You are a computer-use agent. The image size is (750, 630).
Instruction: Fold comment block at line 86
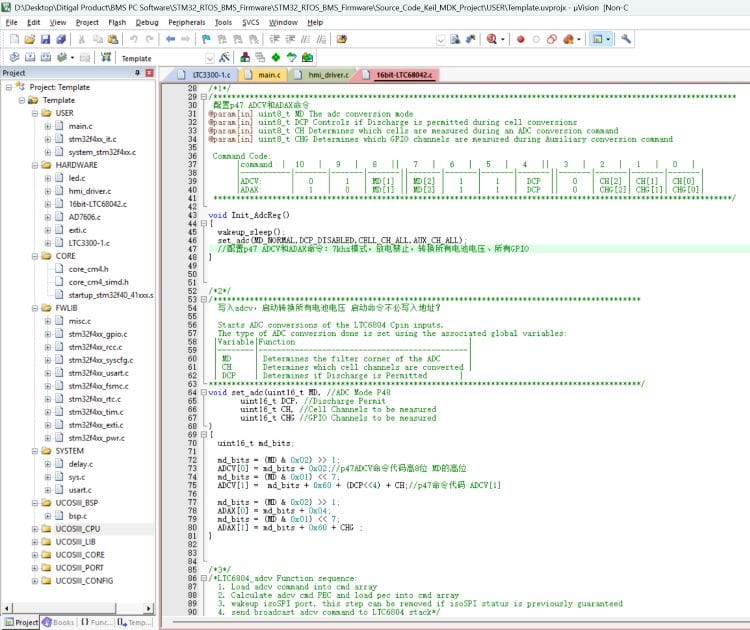point(204,578)
